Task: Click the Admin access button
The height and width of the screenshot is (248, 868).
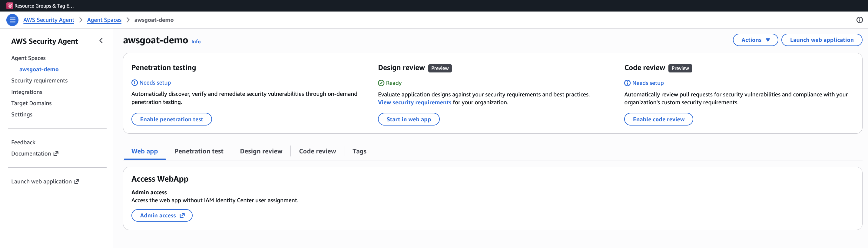Action: pos(162,215)
